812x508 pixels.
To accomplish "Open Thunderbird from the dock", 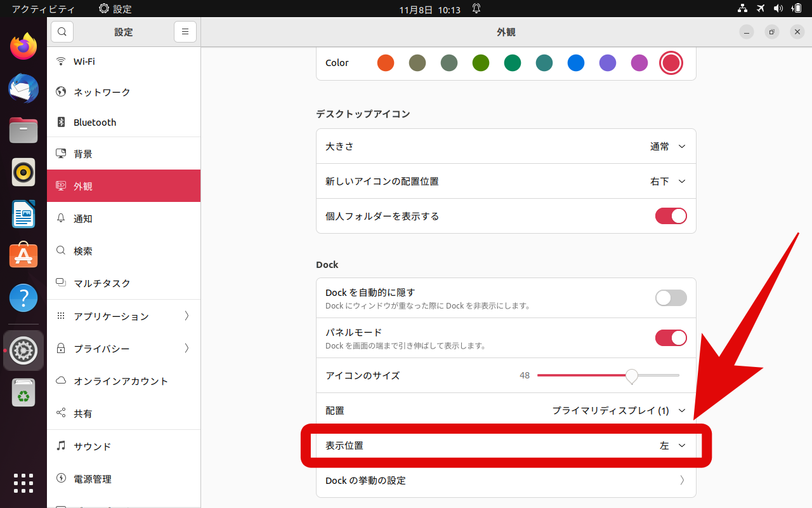I will point(23,88).
